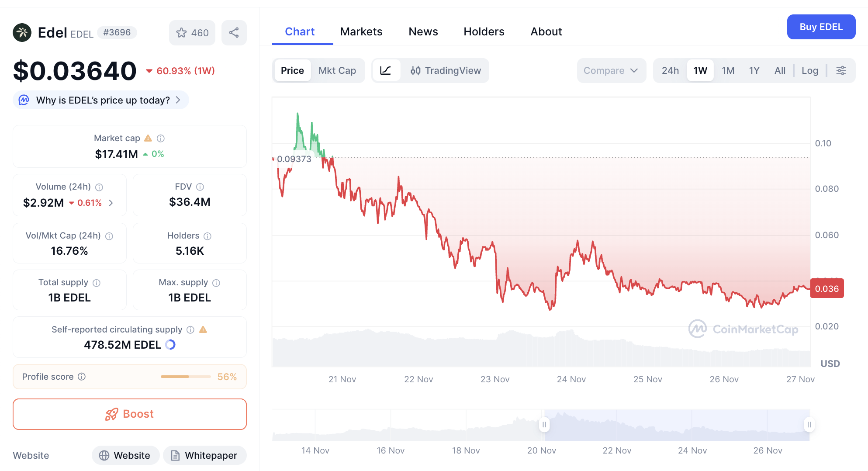Screen dimensions: 868x471
Task: Open chart settings sliders icon
Action: click(x=841, y=70)
